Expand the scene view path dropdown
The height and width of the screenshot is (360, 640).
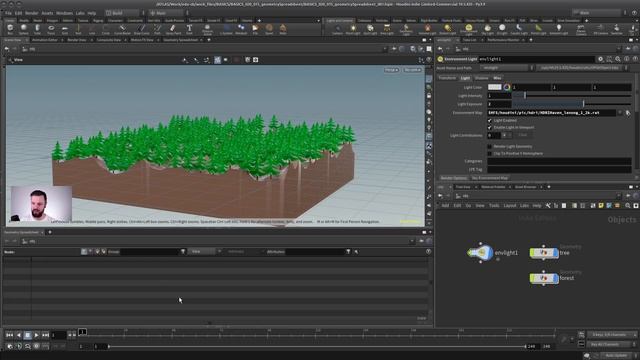pyautogui.click(x=384, y=49)
